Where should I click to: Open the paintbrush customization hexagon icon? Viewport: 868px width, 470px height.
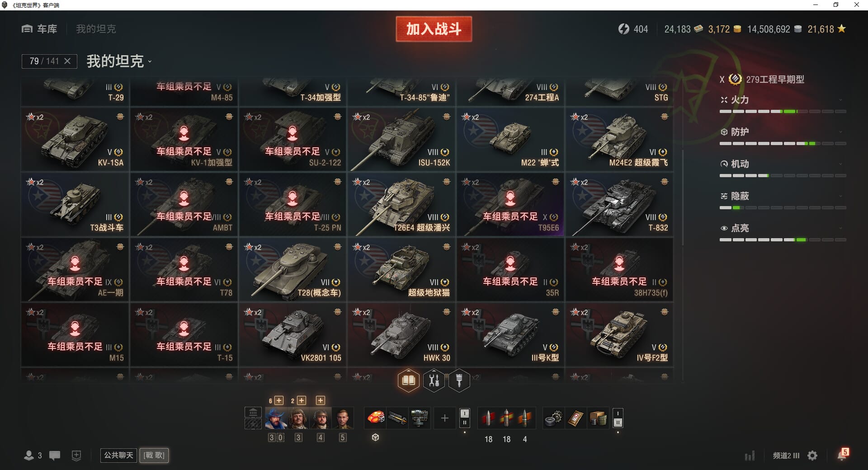click(x=459, y=381)
